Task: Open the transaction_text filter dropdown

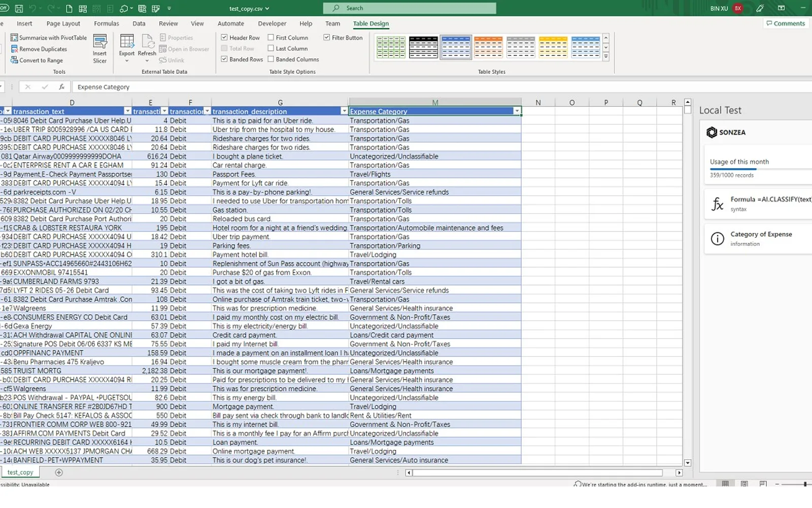Action: [x=127, y=111]
